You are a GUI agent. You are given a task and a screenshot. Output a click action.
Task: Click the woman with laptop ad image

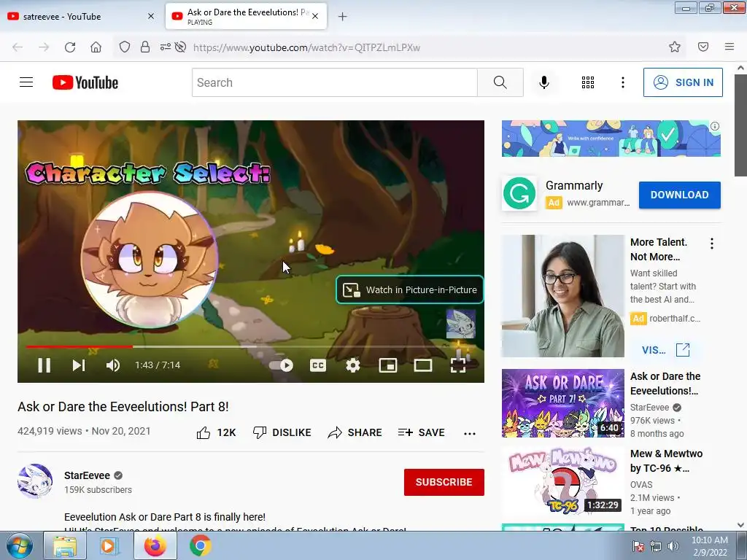click(562, 296)
